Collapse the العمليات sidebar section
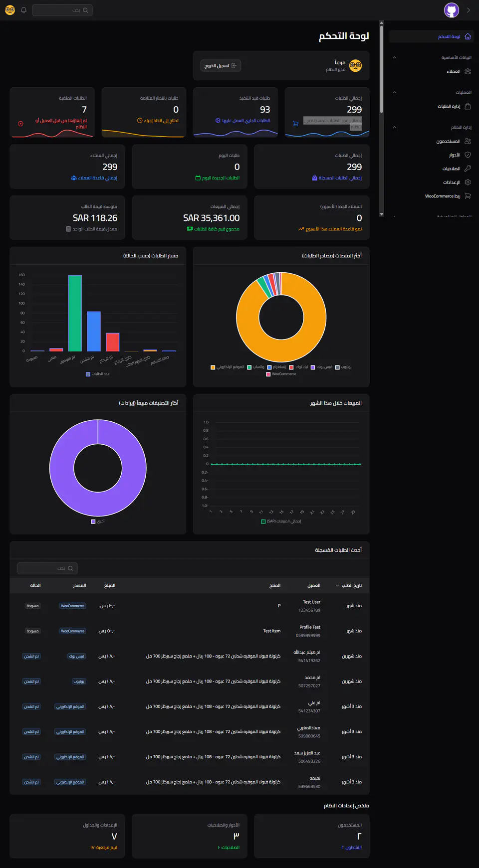 pyautogui.click(x=395, y=92)
